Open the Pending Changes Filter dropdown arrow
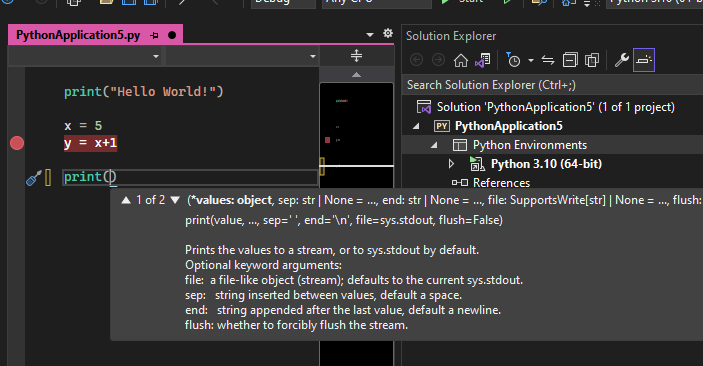The image size is (703, 366). (x=531, y=61)
